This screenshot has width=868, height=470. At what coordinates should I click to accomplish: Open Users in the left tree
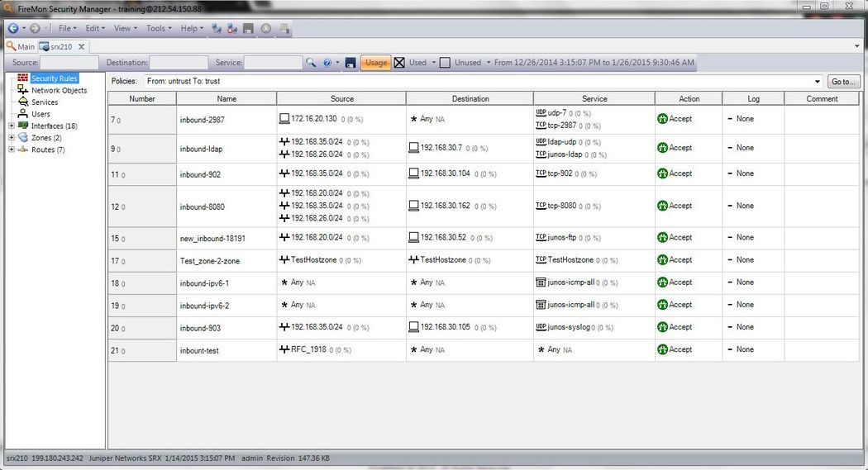(41, 114)
